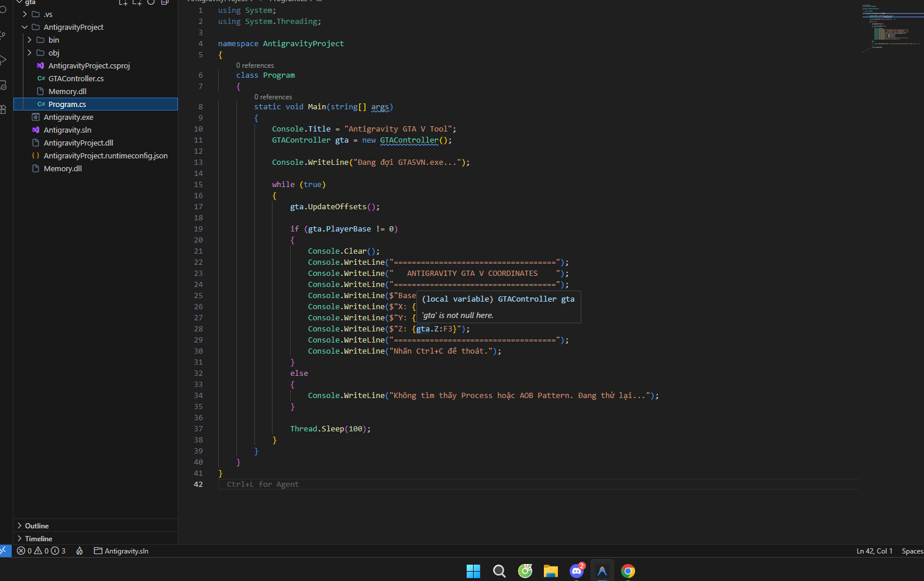This screenshot has height=581, width=924.
Task: Click 'namespace AntigravityProject' on line 4
Action: (281, 44)
